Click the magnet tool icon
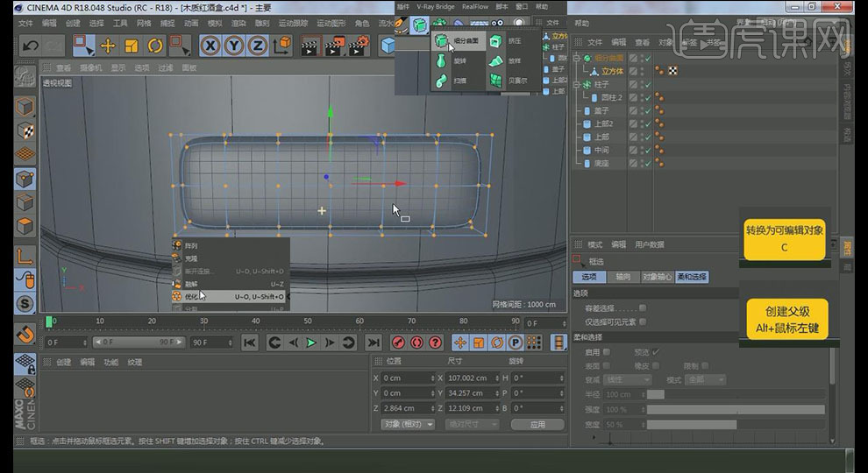This screenshot has width=868, height=473. (25, 334)
